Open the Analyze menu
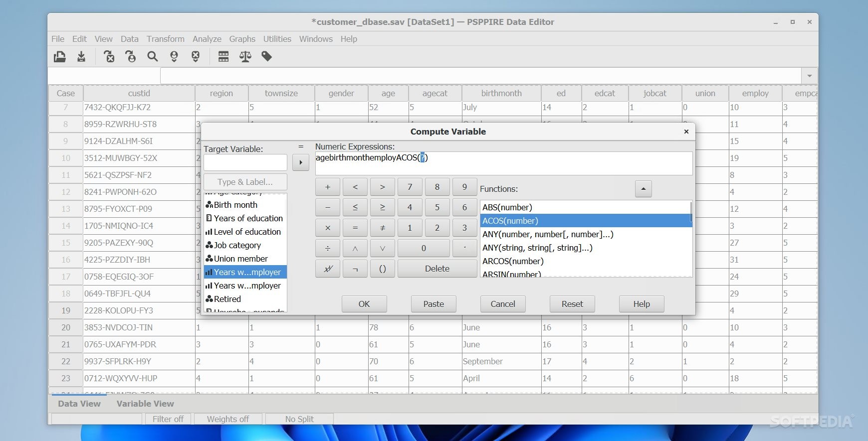The image size is (868, 441). pos(207,39)
